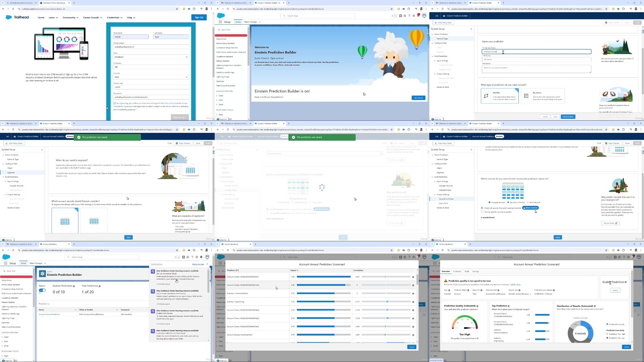Open Global Actions plus icon in Welcome window
Viewport: 644px width, 362px height.
[400, 16]
